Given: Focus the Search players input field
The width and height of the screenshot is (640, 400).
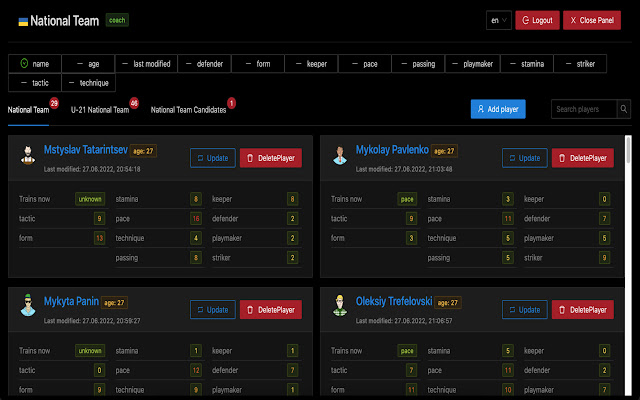Looking at the screenshot, I should [584, 109].
